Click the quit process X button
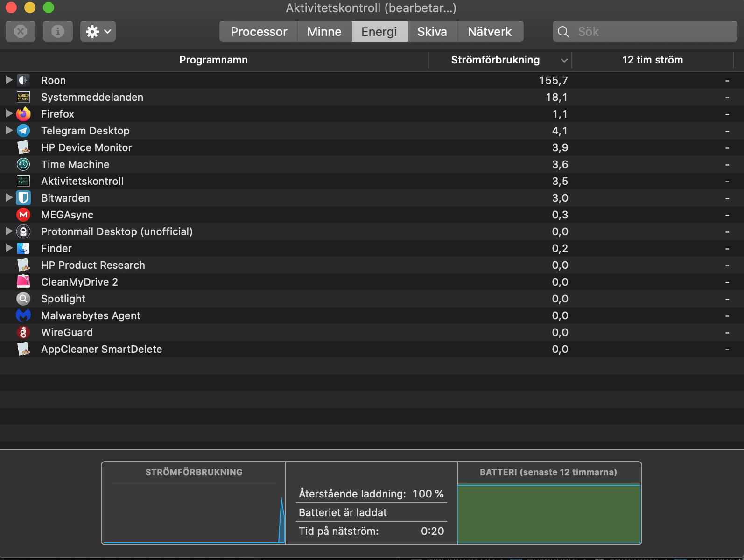 (21, 31)
